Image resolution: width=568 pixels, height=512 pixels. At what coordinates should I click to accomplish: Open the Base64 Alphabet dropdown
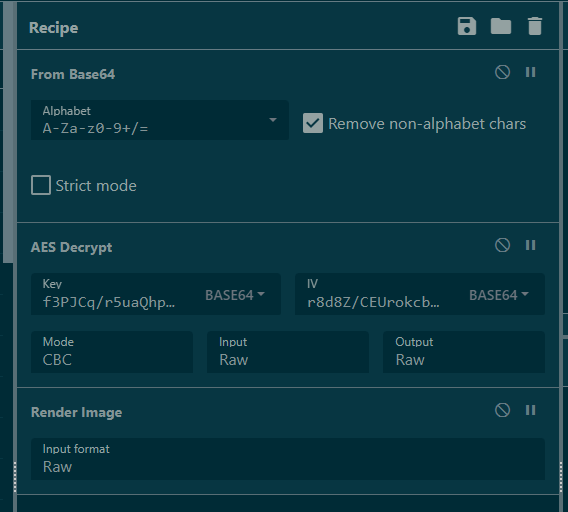click(x=160, y=120)
